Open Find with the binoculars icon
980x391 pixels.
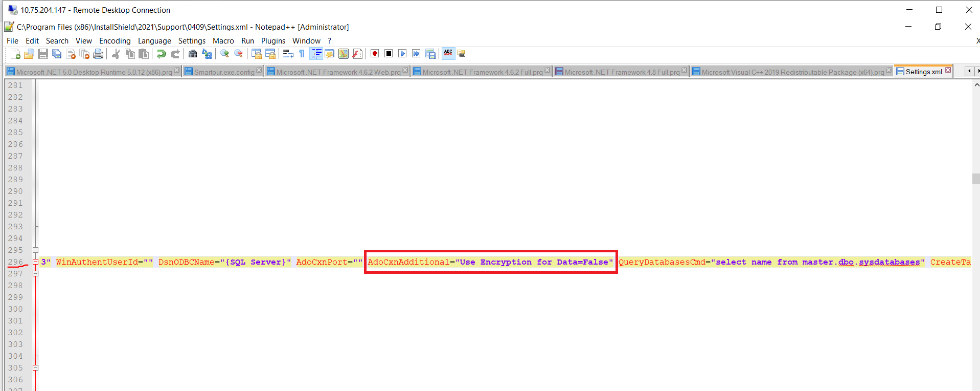click(x=193, y=54)
